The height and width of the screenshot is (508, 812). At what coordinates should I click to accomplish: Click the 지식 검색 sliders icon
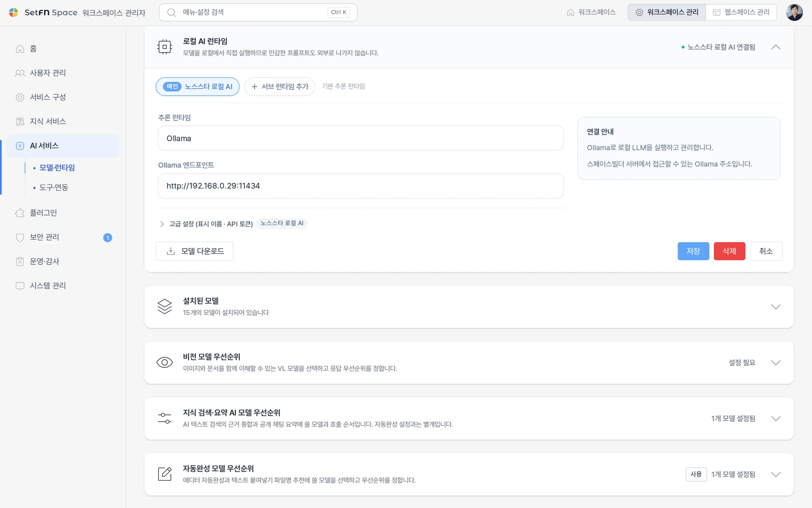click(165, 418)
